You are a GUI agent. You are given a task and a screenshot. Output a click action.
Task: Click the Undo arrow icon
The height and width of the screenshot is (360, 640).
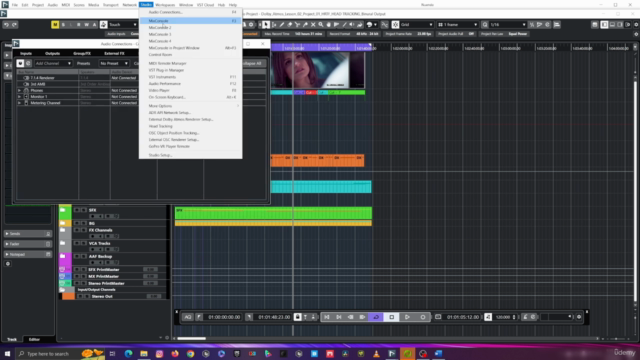[6, 24]
